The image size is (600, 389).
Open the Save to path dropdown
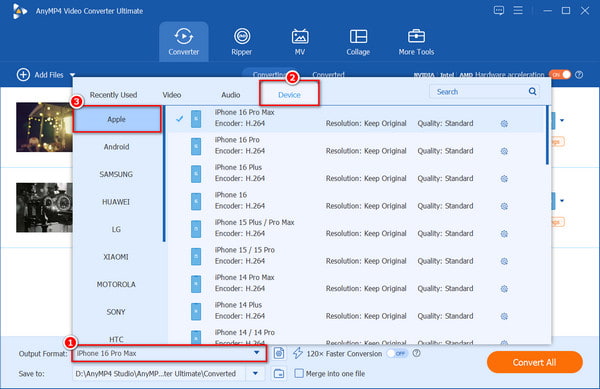point(256,374)
